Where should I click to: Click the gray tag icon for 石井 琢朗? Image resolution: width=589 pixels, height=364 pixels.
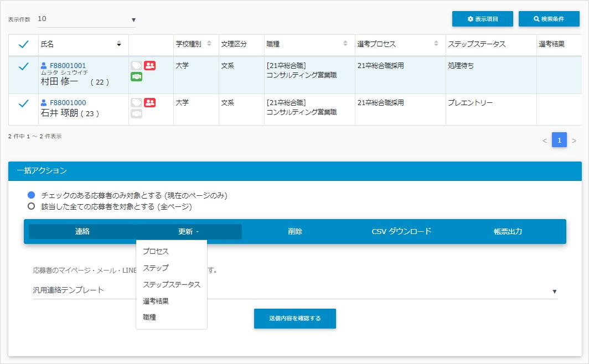click(136, 102)
